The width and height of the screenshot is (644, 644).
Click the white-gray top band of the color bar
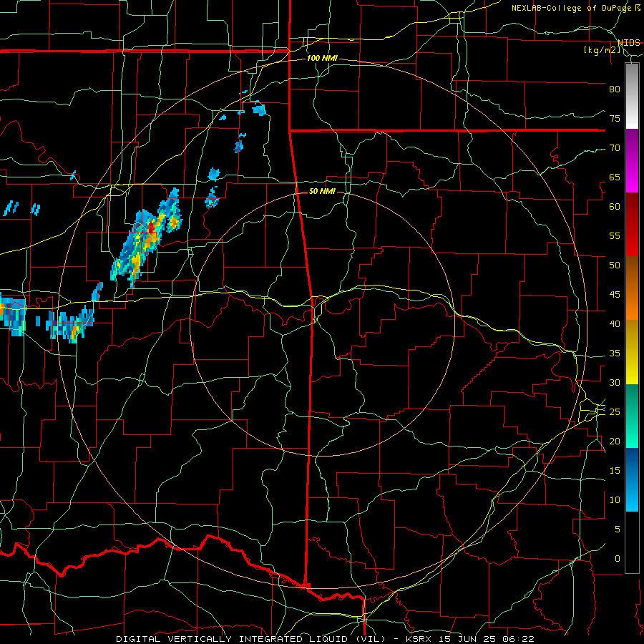click(632, 96)
